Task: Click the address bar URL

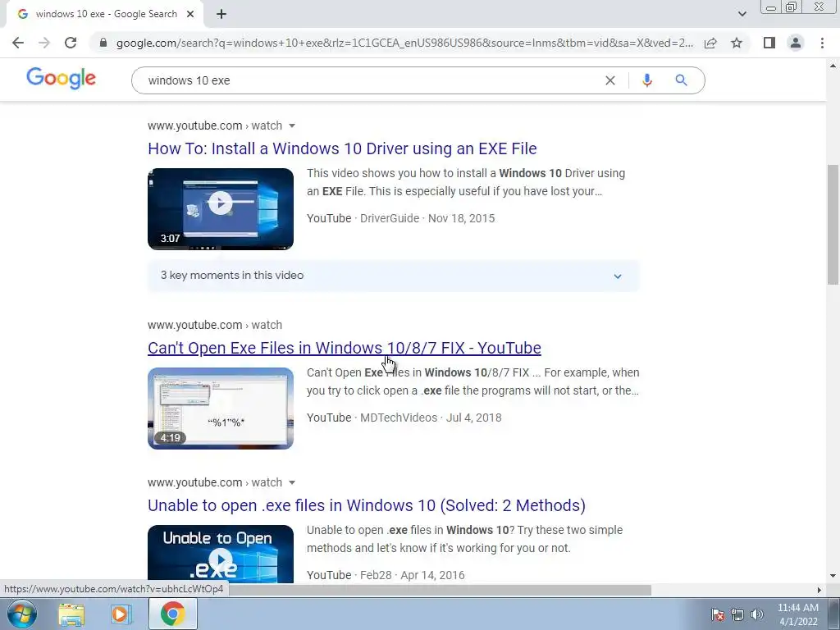Action: pos(404,43)
